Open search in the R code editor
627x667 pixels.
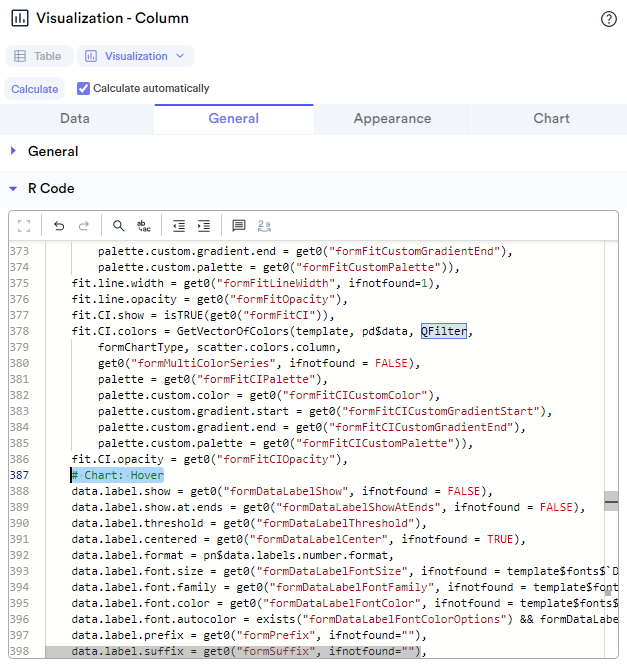(118, 226)
